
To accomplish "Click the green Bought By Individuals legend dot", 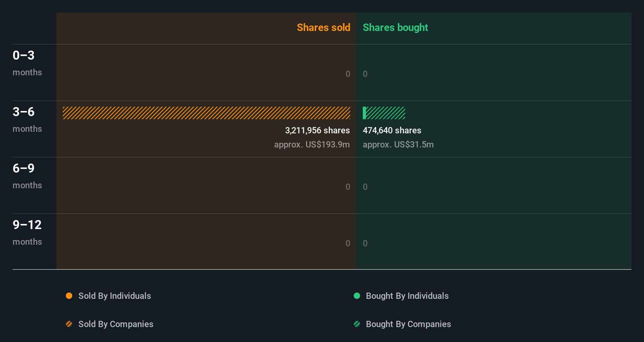I will click(357, 296).
